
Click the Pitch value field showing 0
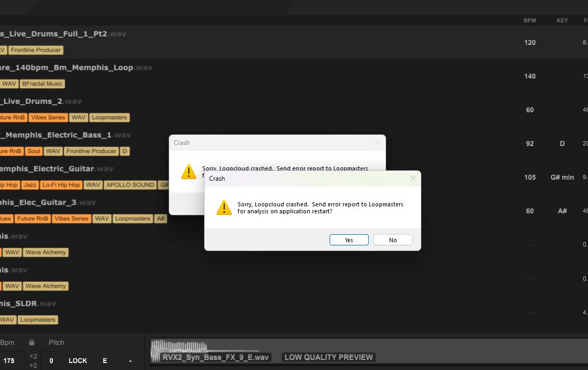click(51, 360)
